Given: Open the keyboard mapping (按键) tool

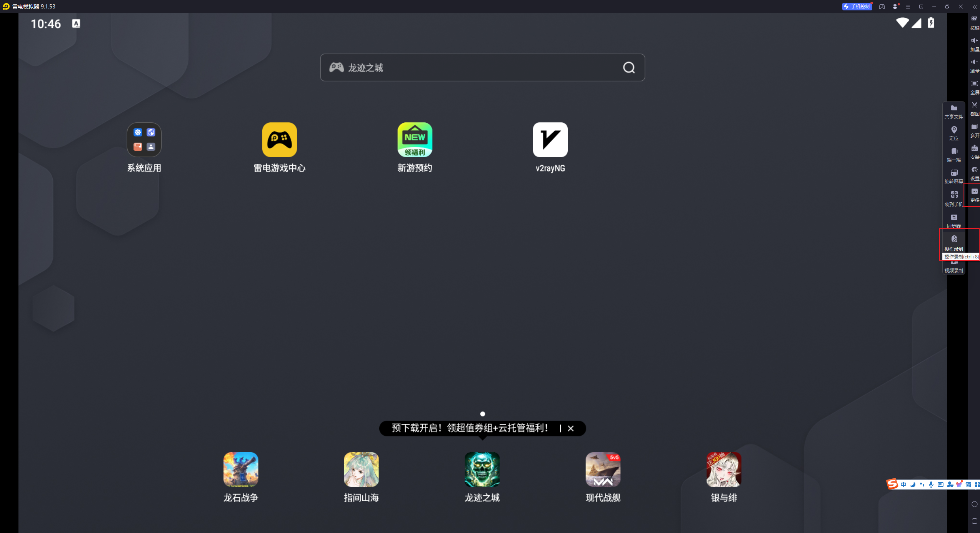Looking at the screenshot, I should (974, 22).
